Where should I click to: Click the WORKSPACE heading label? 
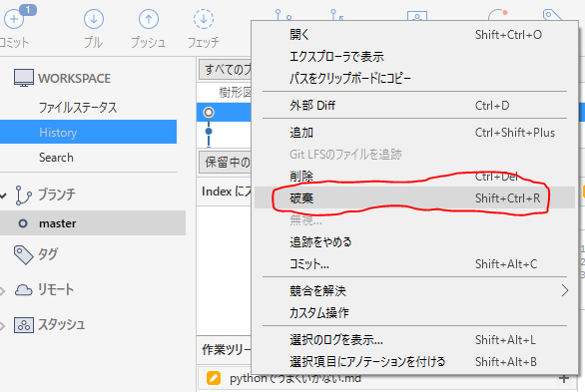74,78
